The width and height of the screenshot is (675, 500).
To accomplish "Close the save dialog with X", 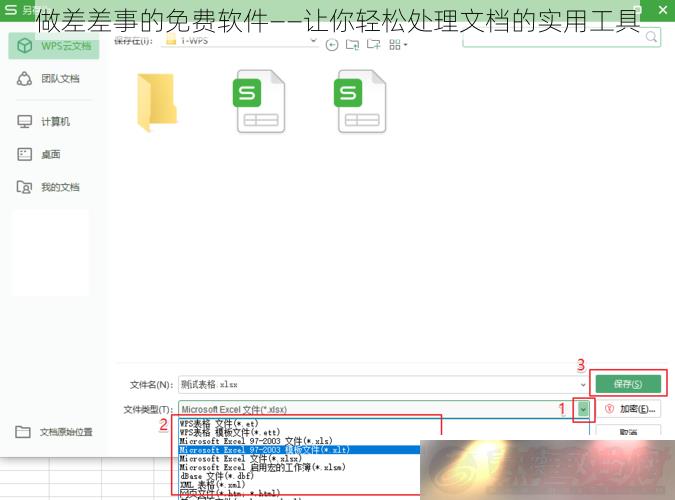I will pyautogui.click(x=663, y=9).
